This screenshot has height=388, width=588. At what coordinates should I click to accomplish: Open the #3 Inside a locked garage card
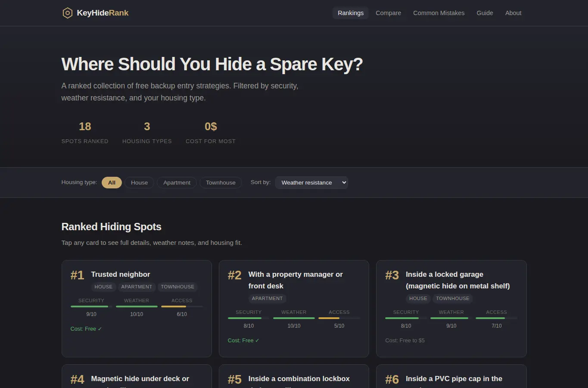pyautogui.click(x=451, y=309)
